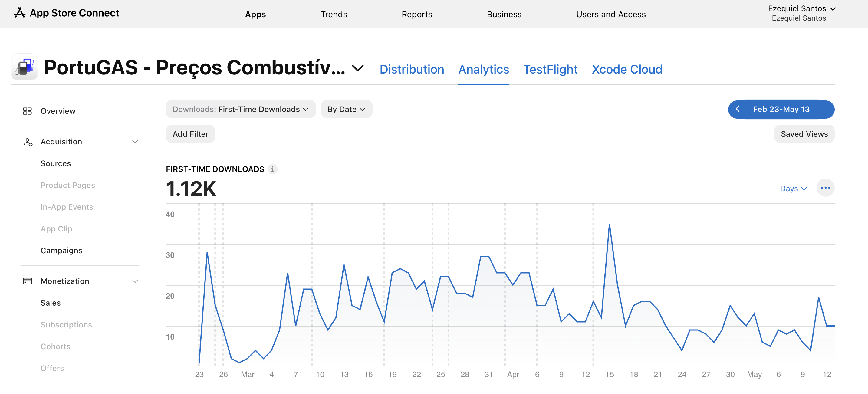This screenshot has height=394, width=868.
Task: Select Campaigns in the sidebar
Action: point(61,251)
